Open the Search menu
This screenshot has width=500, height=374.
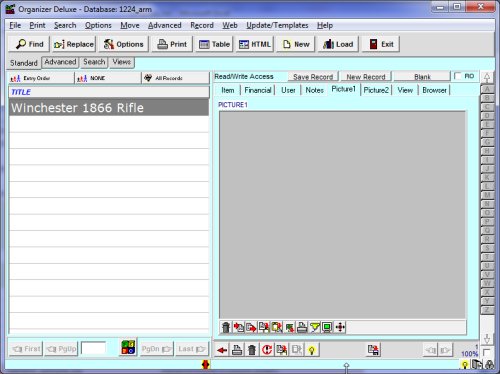[x=65, y=25]
